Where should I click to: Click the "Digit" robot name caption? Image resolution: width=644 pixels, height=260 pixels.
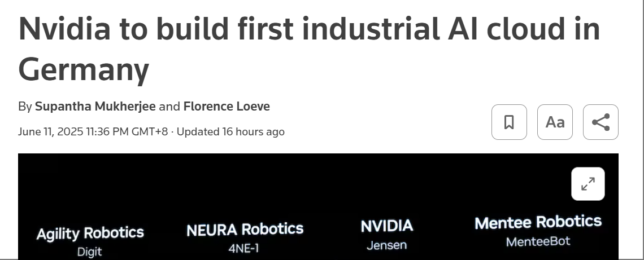[x=89, y=252]
